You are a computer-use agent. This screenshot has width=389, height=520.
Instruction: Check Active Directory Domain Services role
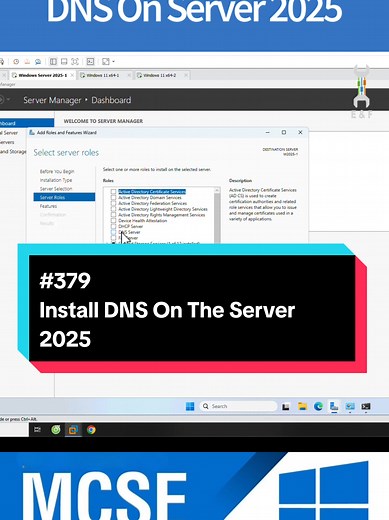coord(113,197)
